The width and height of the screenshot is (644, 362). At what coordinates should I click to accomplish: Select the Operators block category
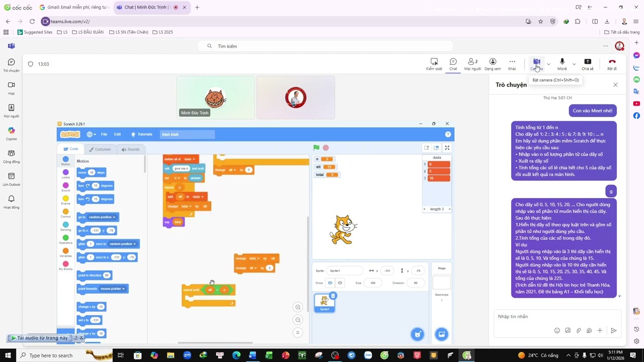[65, 239]
